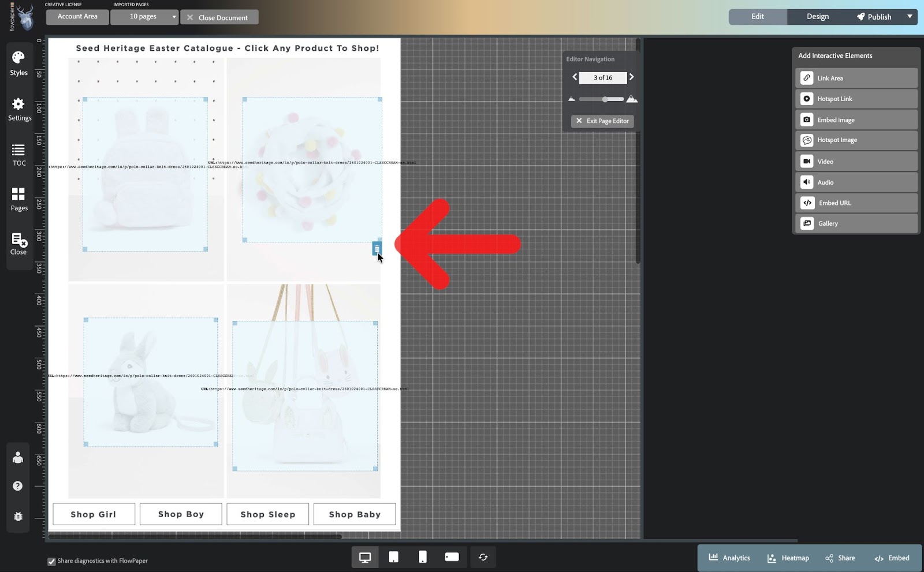Add a Hotspot Link element
Image resolution: width=924 pixels, height=572 pixels.
856,98
